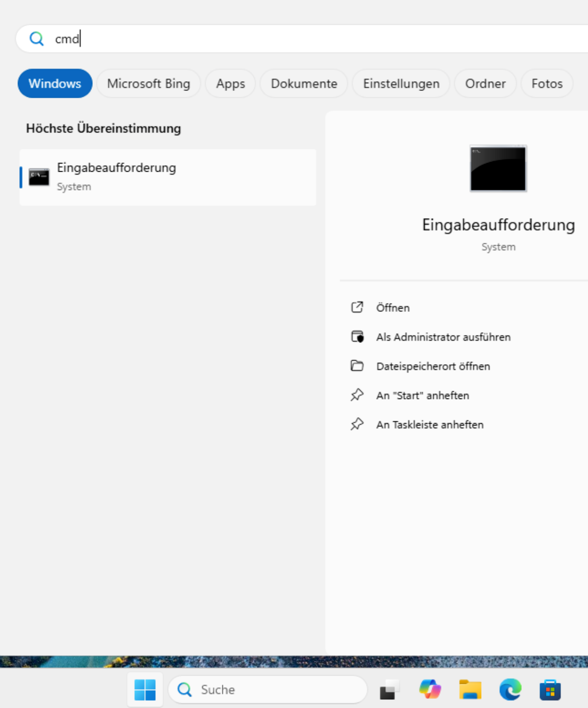Launch Microsoft Edge from the taskbar
The height and width of the screenshot is (708, 588).
[510, 690]
